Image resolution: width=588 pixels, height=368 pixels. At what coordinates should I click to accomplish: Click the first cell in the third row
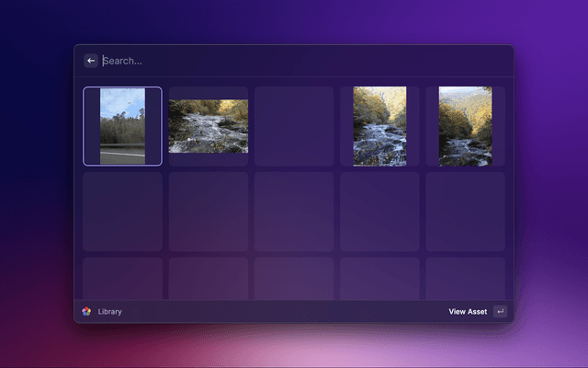point(122,279)
